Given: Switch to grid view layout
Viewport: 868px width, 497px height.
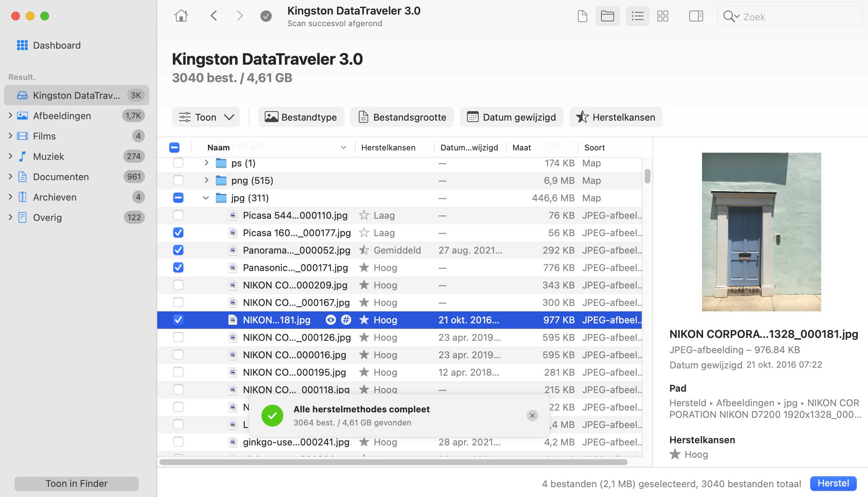Looking at the screenshot, I should 663,16.
